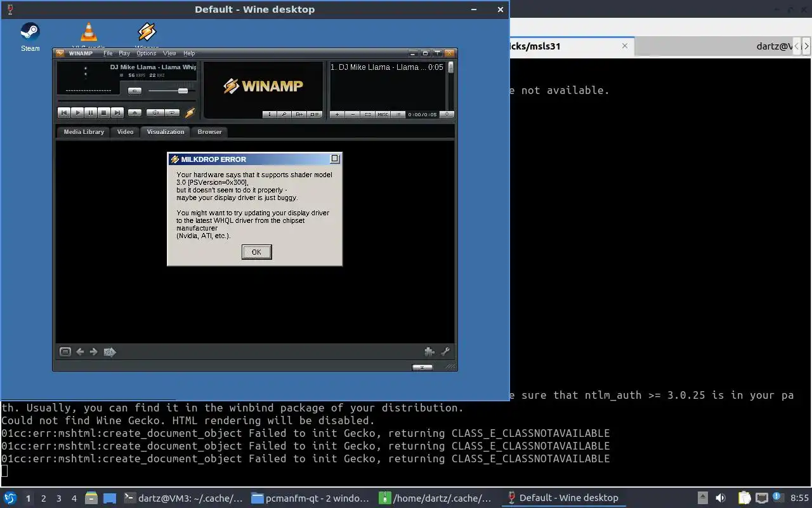Switch to Video tab

click(x=125, y=132)
